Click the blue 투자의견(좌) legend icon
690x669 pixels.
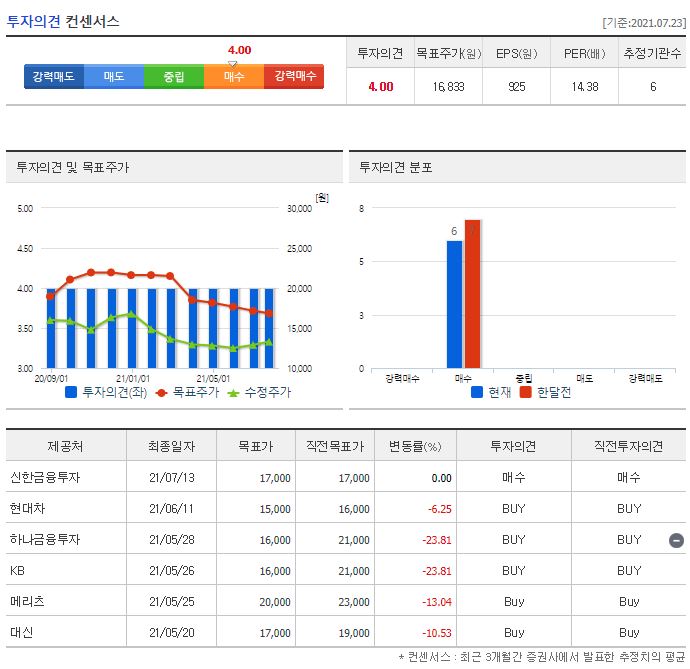tap(71, 392)
